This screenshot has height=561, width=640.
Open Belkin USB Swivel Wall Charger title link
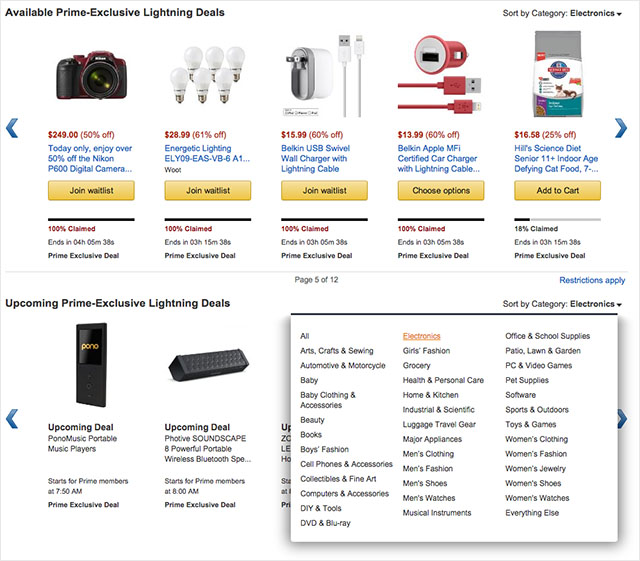tap(315, 158)
